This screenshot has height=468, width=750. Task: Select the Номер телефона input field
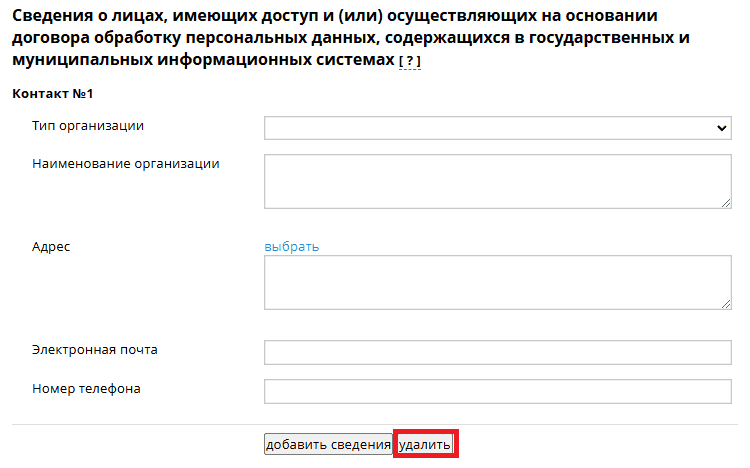coord(498,391)
